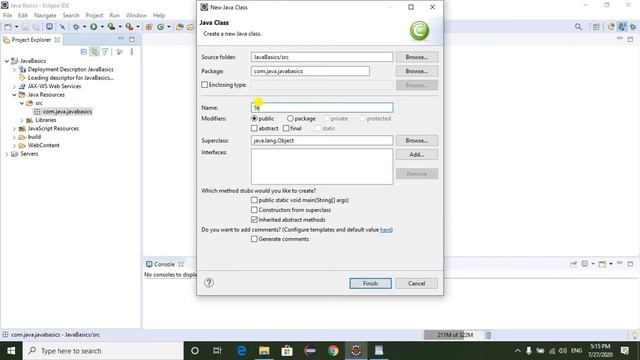Click the Display Selected Console icon

tap(584, 264)
